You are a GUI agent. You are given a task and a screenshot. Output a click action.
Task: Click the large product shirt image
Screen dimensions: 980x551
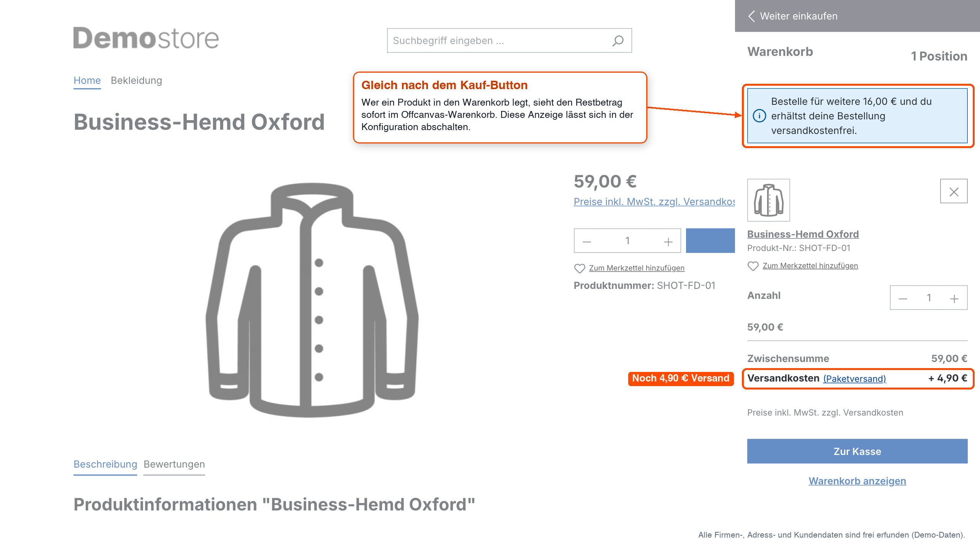pyautogui.click(x=312, y=300)
